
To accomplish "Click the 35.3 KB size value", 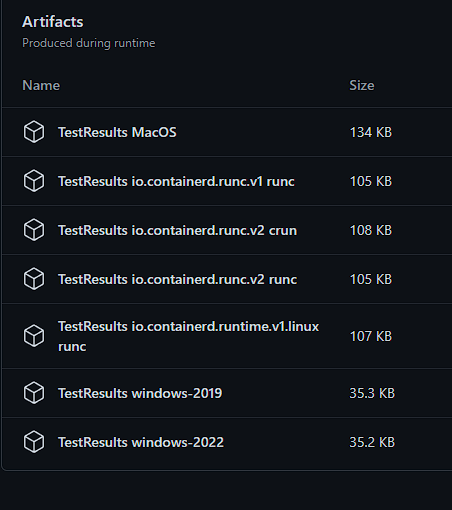I will click(x=372, y=393).
